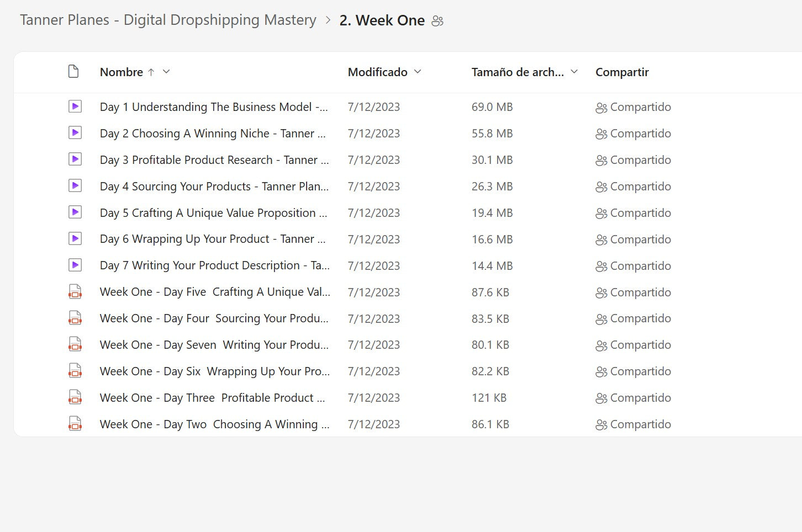
Task: Click the Day 7 Writing video icon
Action: pos(75,265)
